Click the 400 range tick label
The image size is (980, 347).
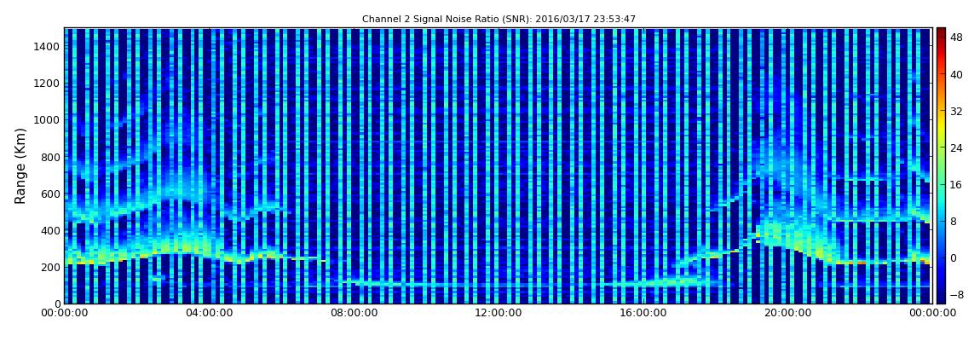[51, 231]
